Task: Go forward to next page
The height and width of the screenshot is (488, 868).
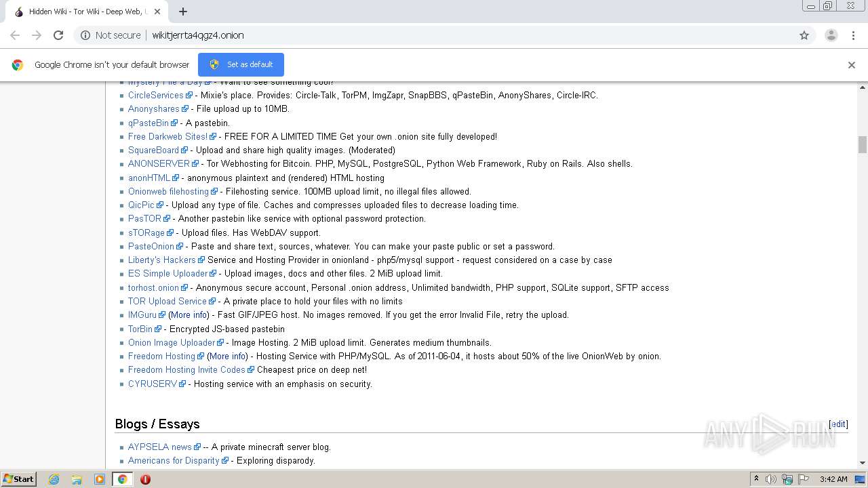Action: coord(37,35)
